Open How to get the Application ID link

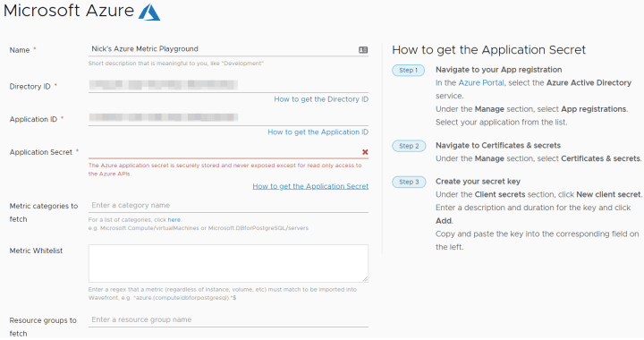(318, 132)
